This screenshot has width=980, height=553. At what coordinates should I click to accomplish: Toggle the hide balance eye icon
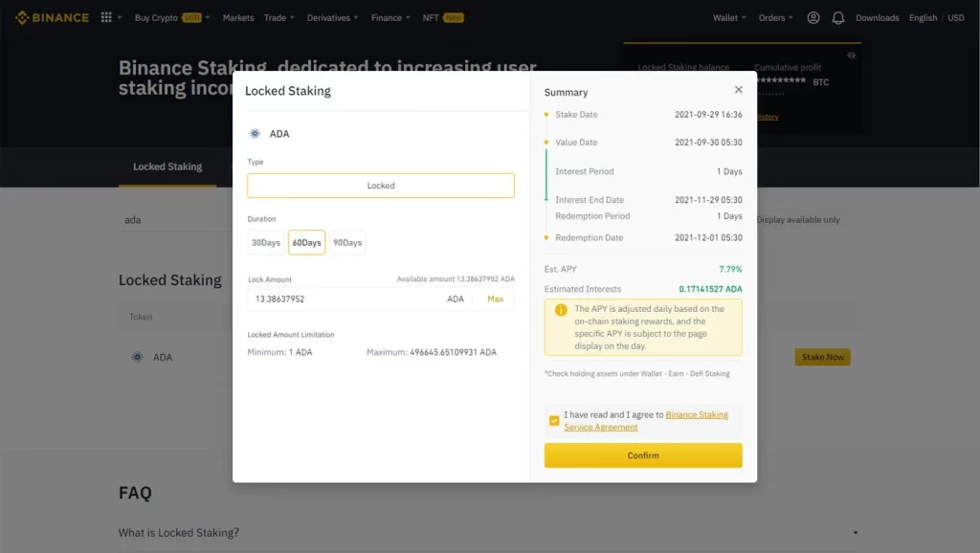coord(851,55)
